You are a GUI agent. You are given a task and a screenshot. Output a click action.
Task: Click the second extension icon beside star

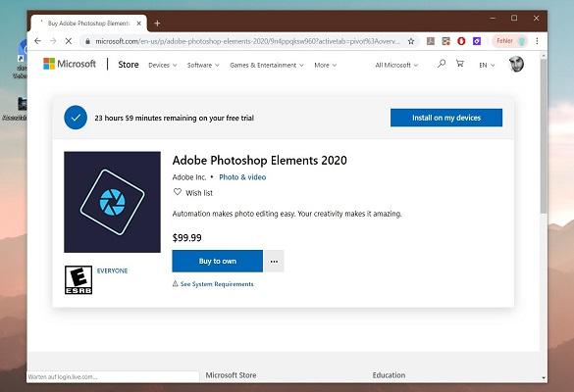coord(445,41)
